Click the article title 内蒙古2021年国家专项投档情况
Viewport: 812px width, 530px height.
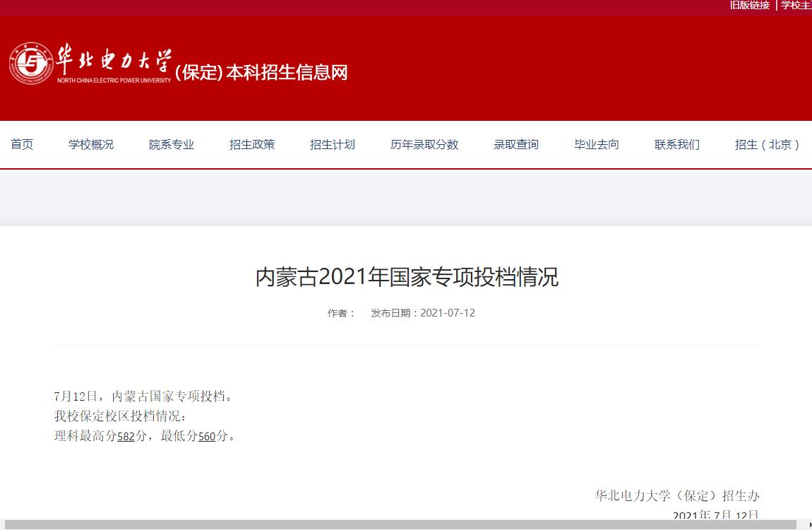pyautogui.click(x=407, y=277)
